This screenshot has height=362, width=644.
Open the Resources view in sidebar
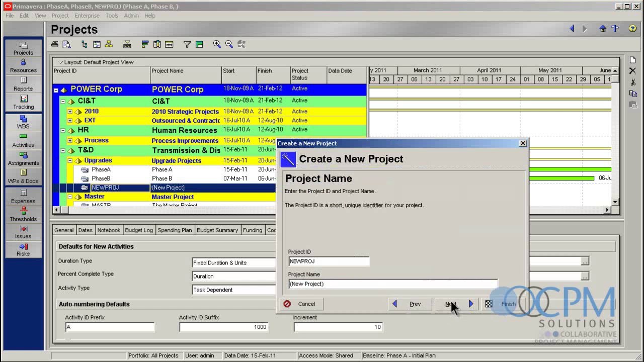coord(23,66)
